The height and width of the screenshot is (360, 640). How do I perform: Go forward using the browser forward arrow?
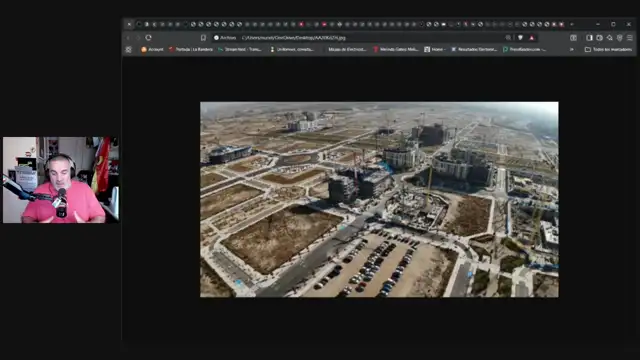(138, 38)
